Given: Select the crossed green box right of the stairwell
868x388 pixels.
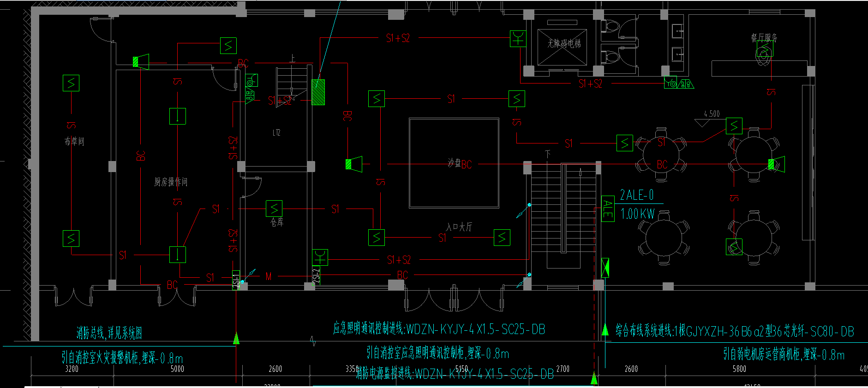Looking at the screenshot, I should 605,268.
